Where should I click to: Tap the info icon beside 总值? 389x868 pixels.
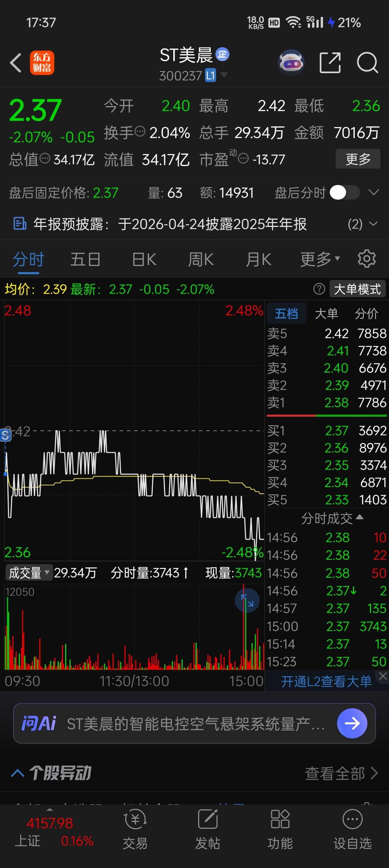[x=45, y=158]
